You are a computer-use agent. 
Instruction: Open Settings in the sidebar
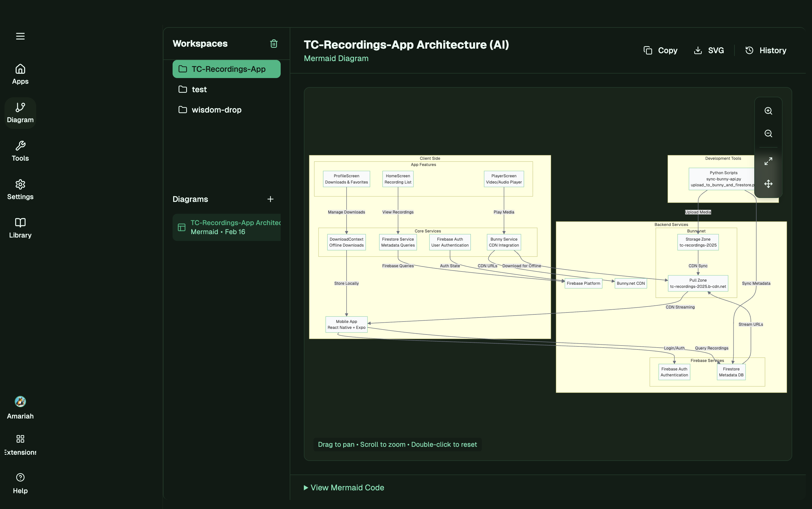tap(20, 189)
